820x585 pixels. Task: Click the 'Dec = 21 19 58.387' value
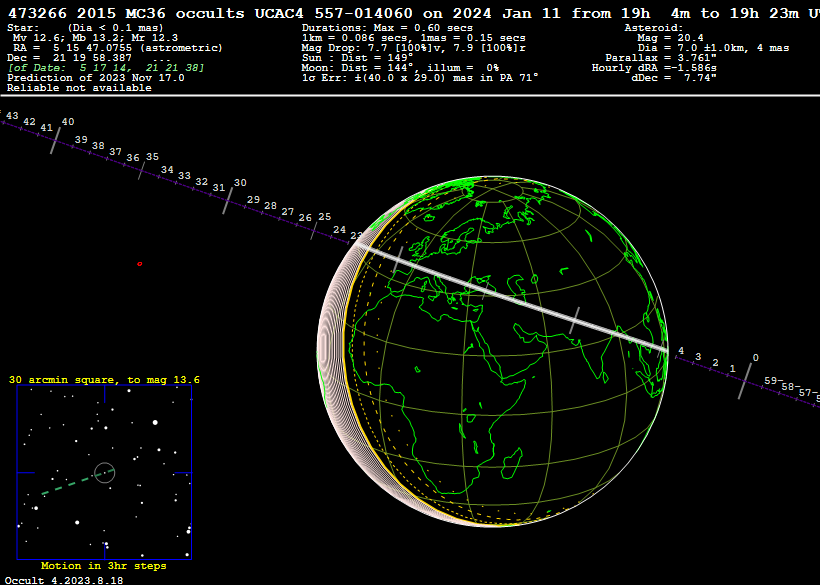point(70,58)
